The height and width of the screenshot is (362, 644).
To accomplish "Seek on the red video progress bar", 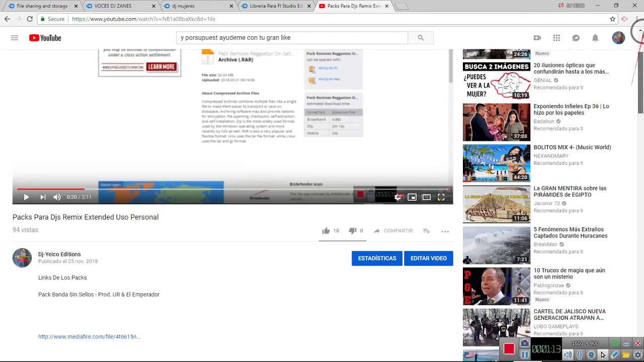I will tap(232, 189).
